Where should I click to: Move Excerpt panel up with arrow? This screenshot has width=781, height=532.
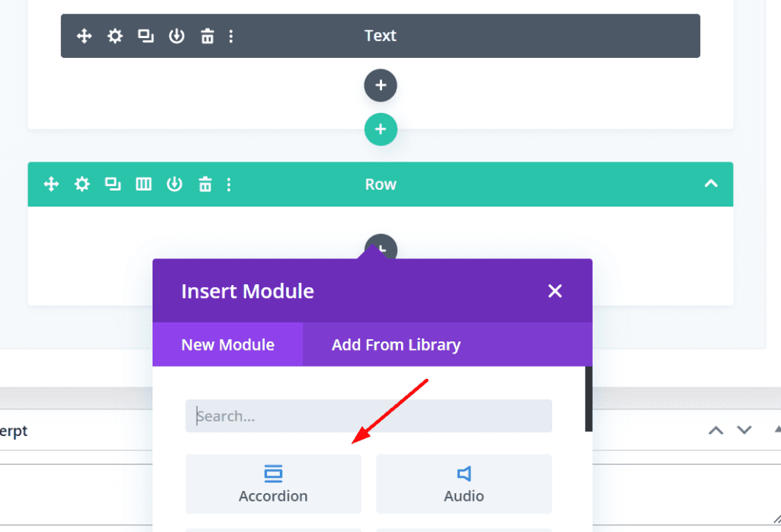(715, 431)
